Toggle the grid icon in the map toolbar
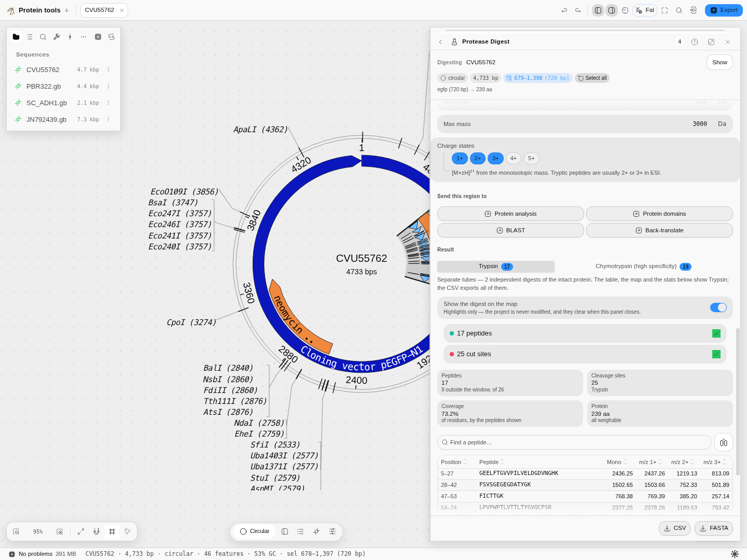747x560 pixels. pos(112,531)
